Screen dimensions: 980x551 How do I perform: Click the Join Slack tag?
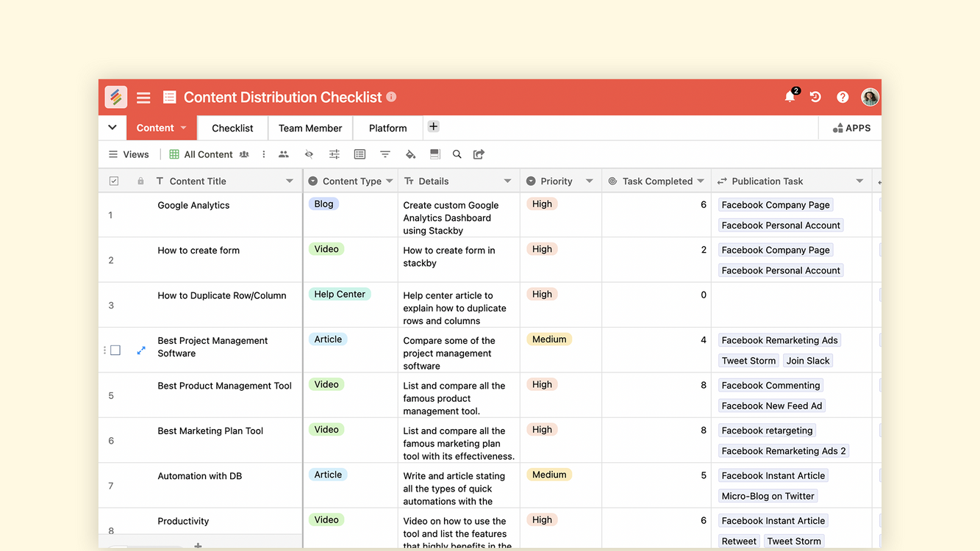point(808,361)
